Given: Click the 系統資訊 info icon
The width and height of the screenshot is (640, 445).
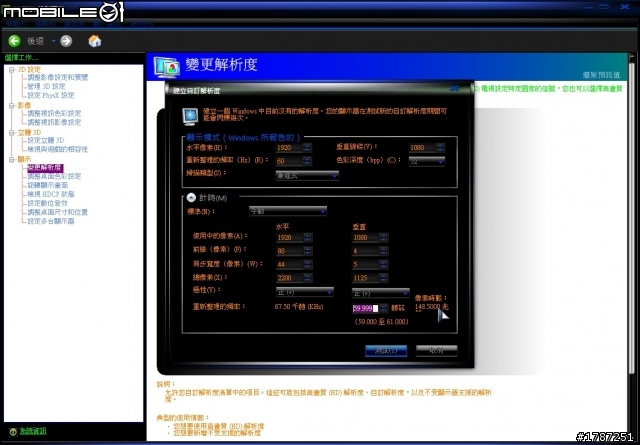Looking at the screenshot, I should (13, 432).
